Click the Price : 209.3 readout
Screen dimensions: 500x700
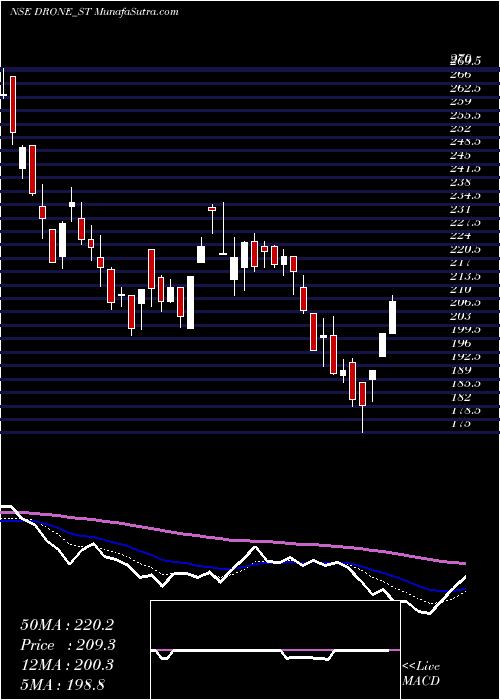click(68, 645)
